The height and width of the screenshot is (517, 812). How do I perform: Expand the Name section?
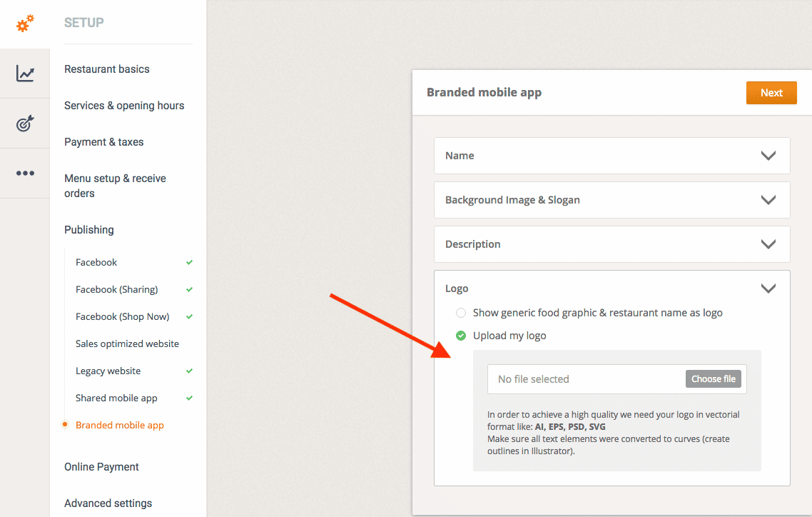click(x=768, y=156)
